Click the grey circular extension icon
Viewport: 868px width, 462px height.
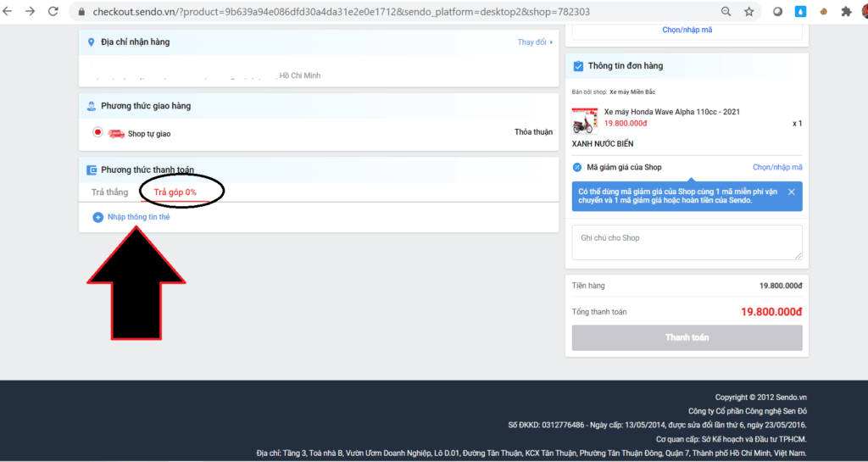[x=778, y=12]
